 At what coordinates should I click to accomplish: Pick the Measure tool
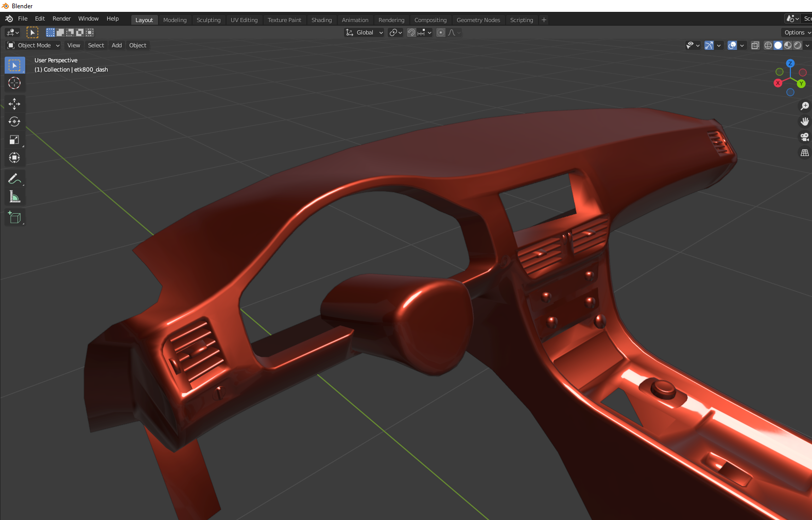(x=14, y=197)
